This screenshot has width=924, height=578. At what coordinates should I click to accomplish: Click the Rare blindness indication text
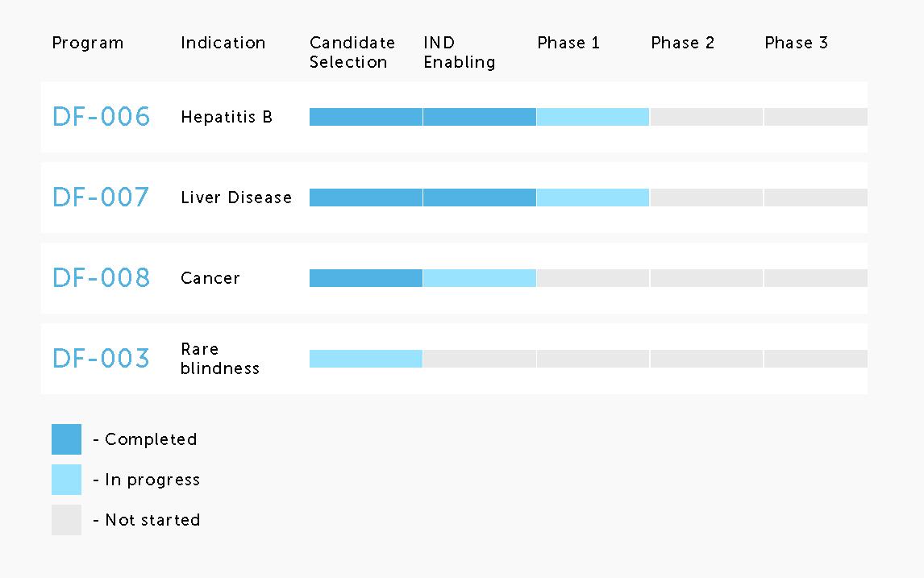point(219,359)
